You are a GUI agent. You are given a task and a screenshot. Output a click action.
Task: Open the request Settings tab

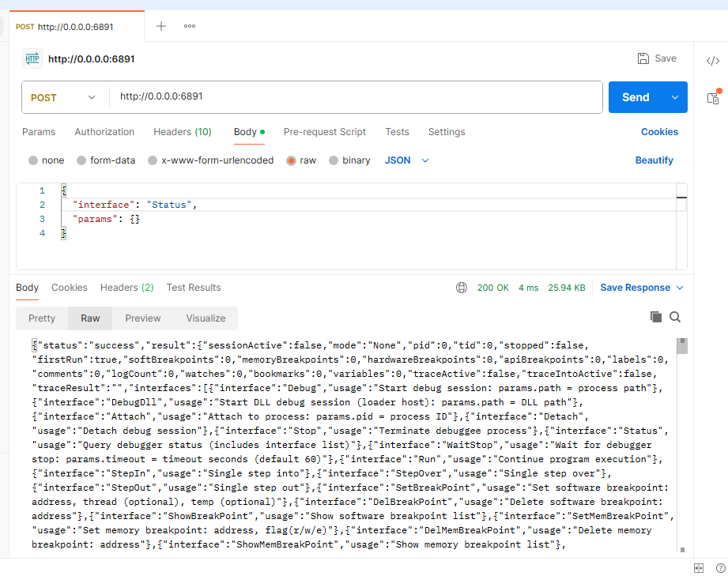coord(447,132)
